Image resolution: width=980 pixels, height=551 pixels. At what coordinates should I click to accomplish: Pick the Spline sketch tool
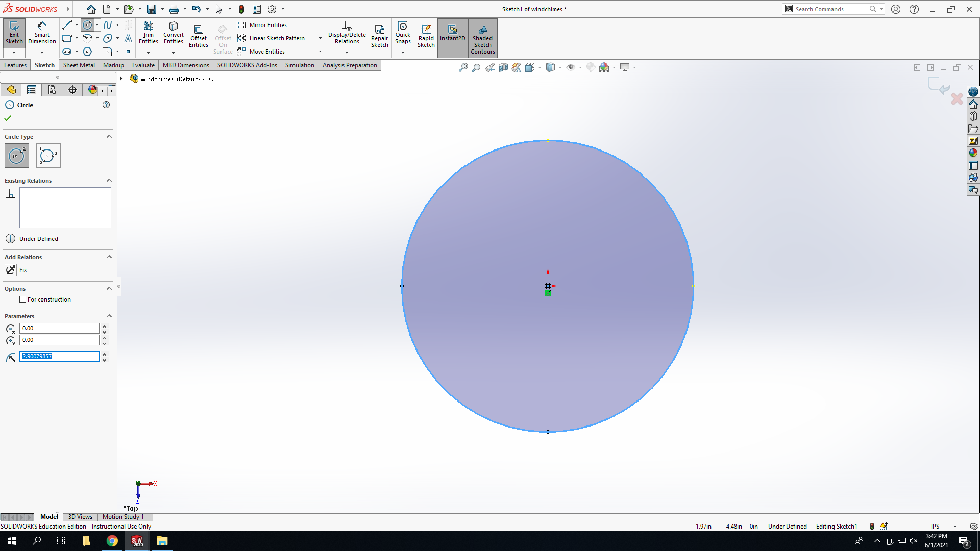(108, 25)
